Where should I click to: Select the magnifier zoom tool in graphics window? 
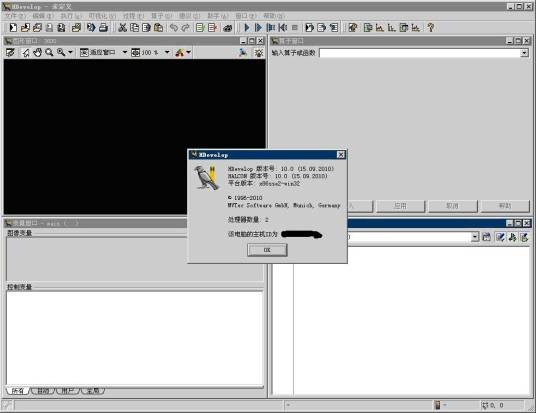49,53
